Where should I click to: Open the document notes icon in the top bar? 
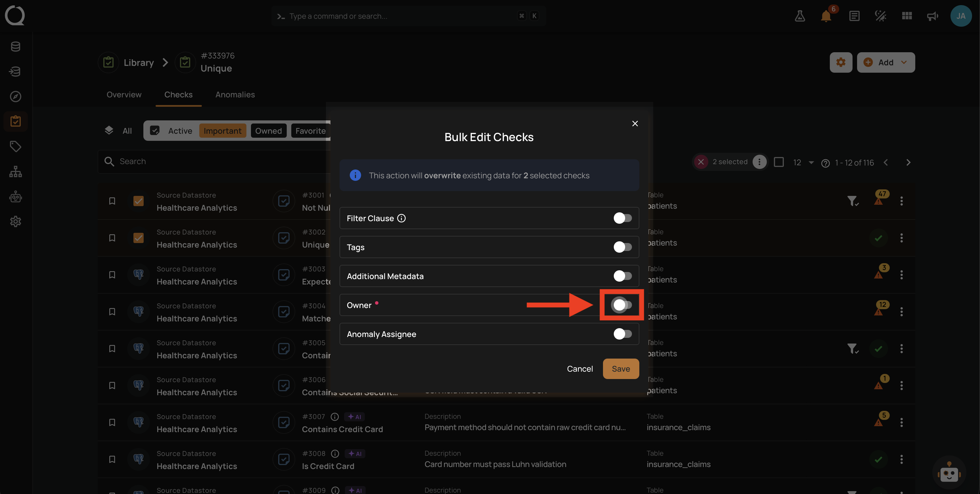pyautogui.click(x=854, y=16)
